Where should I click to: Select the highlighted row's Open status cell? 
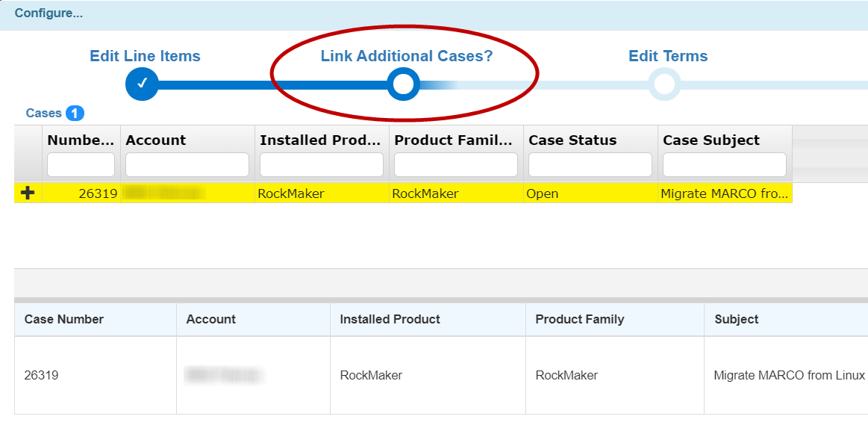pos(542,193)
